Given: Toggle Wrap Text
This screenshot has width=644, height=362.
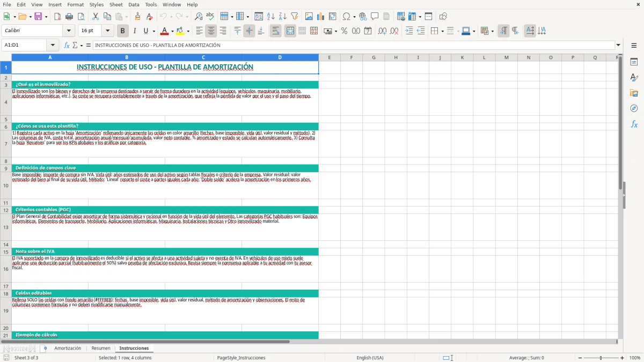Looking at the screenshot, I should point(275,31).
